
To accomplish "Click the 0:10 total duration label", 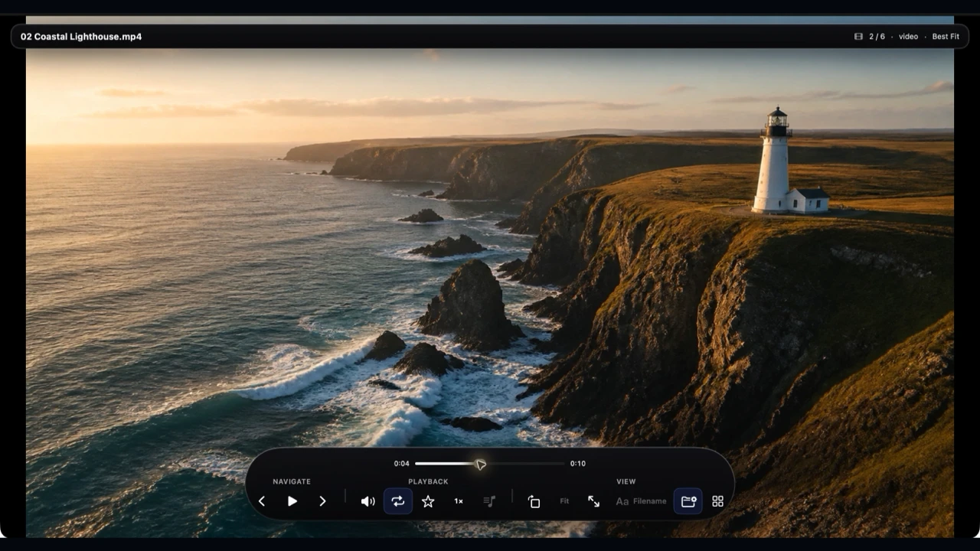I will click(578, 464).
